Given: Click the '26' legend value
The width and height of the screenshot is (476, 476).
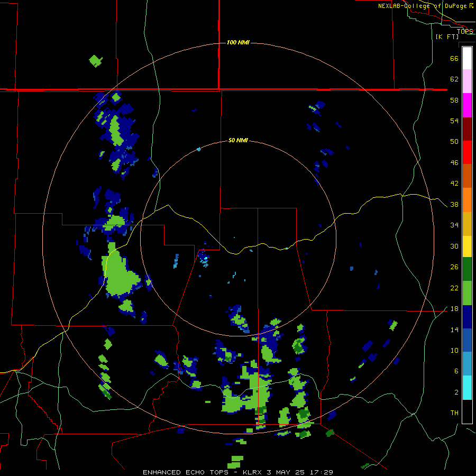Looking at the screenshot, I should pos(454,267).
